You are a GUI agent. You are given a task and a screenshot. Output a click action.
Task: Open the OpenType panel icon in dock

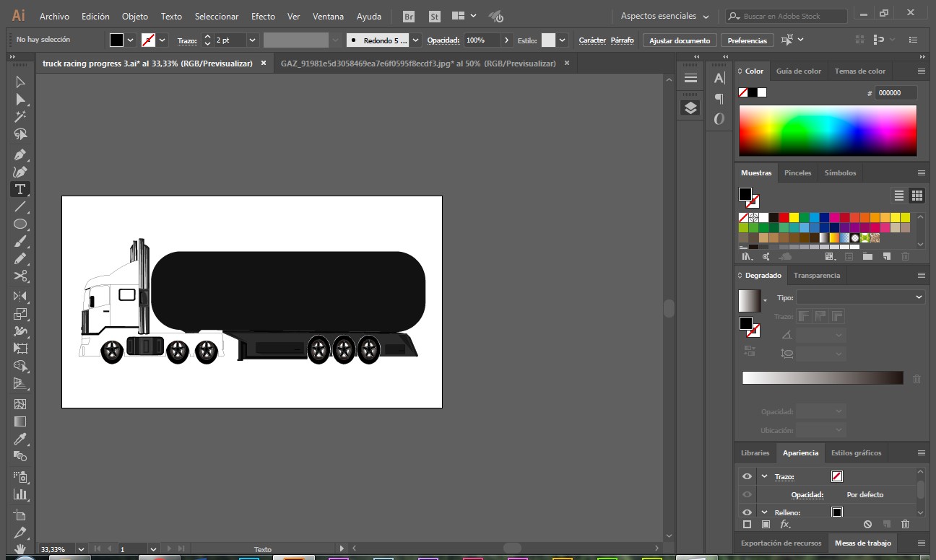[719, 119]
